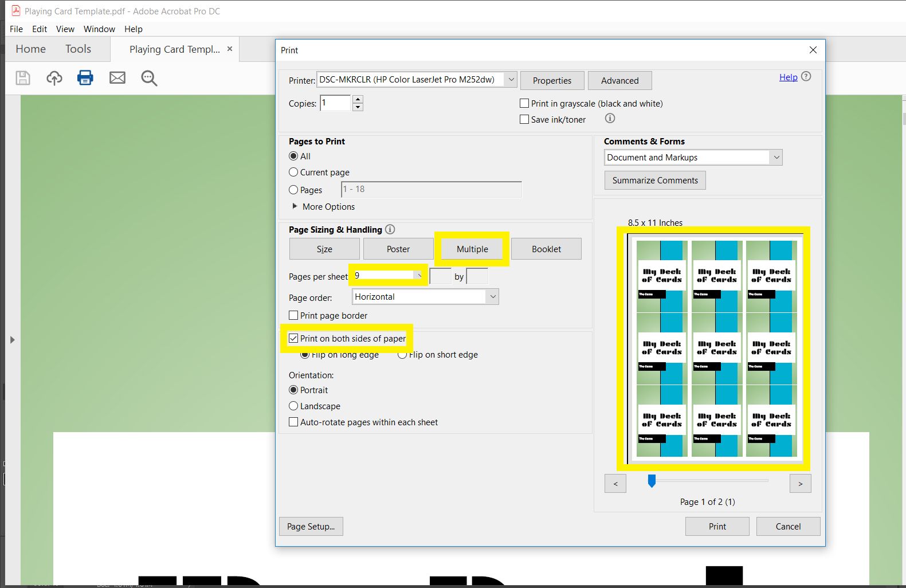Click the Copies number input field
Viewport: 906px width, 588px height.
tap(335, 103)
